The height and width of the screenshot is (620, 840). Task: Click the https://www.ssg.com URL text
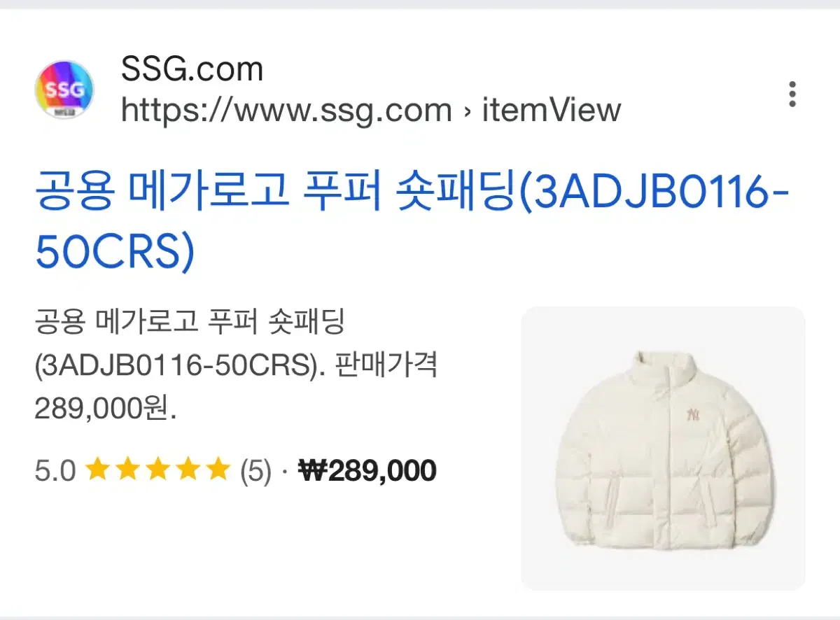coord(286,111)
